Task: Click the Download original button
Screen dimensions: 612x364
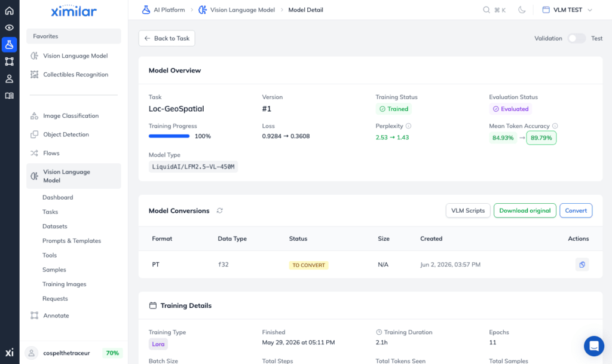Action: (525, 210)
